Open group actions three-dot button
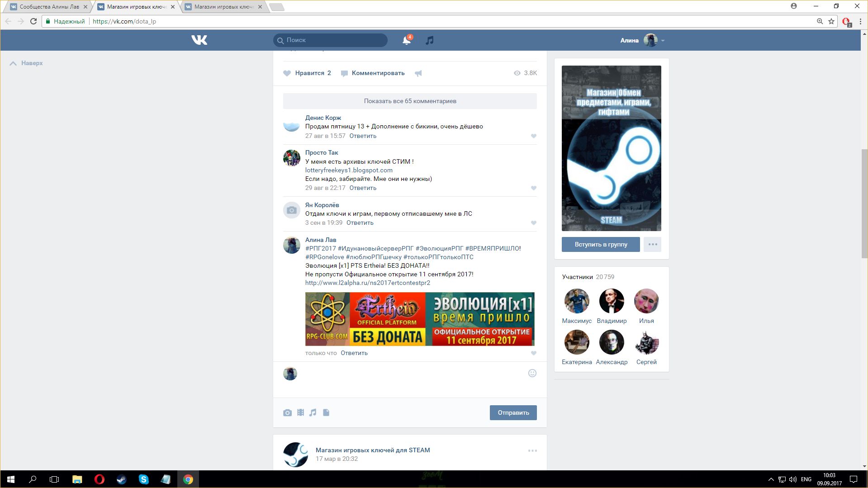Image resolution: width=868 pixels, height=488 pixels. [x=652, y=244]
